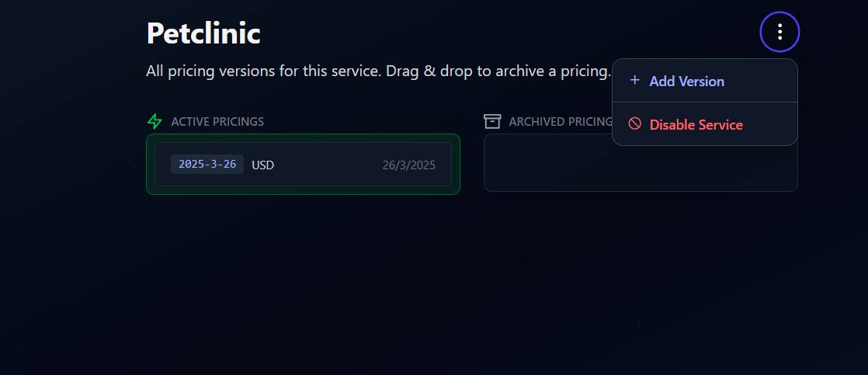This screenshot has height=375, width=868.
Task: Open the 2025-3-26 pricing card
Action: 326,165
